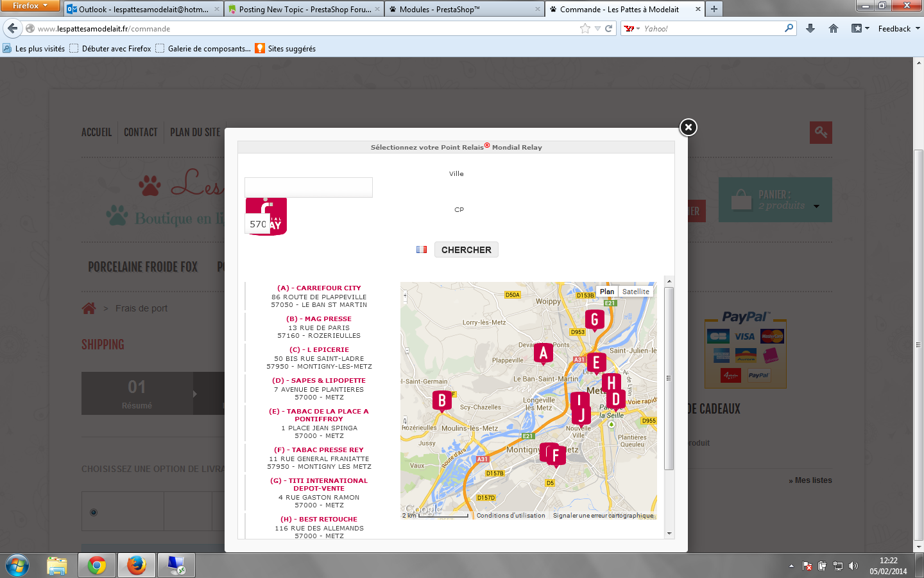The width and height of the screenshot is (924, 578).
Task: Click the Ville city input field
Action: 309,188
